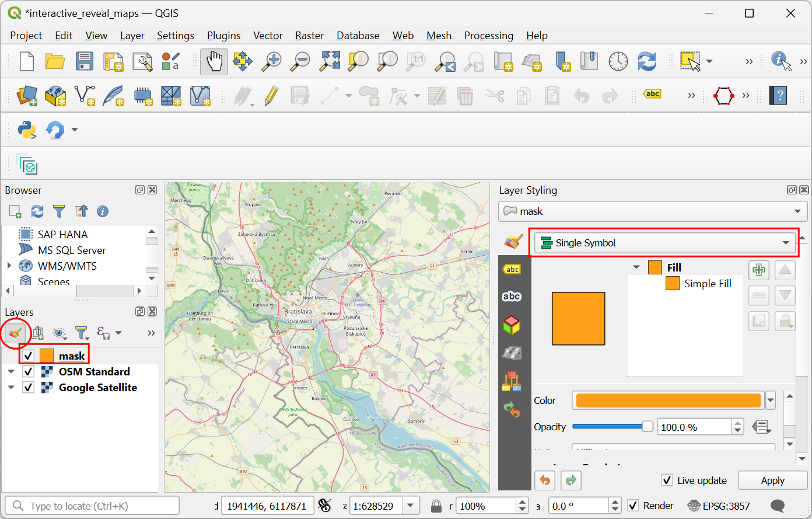Open the mask layer selector dropdown

[653, 211]
